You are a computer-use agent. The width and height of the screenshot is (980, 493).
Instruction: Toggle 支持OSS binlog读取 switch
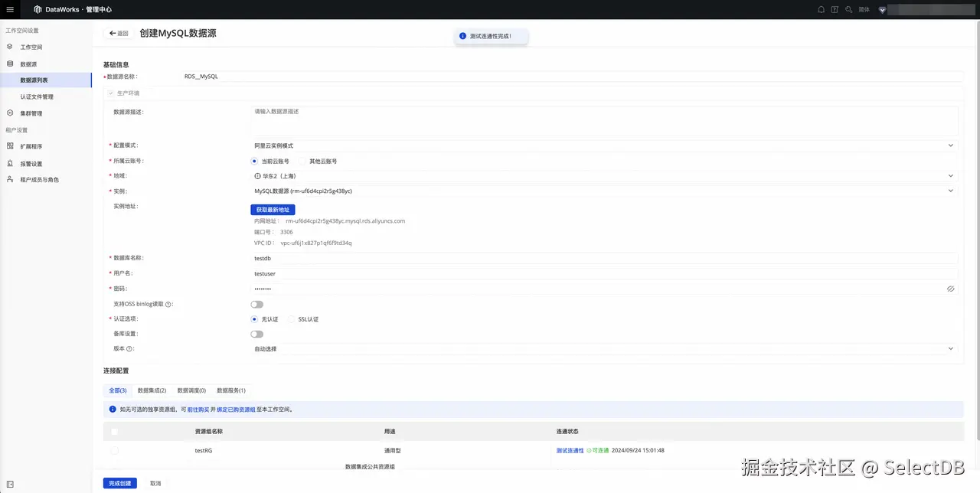[256, 304]
